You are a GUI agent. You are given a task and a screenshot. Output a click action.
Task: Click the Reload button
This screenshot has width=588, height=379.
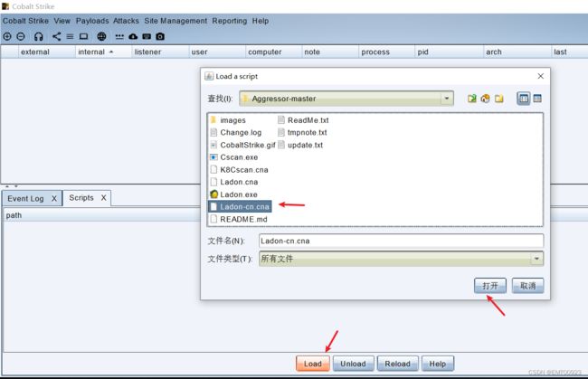coord(397,364)
